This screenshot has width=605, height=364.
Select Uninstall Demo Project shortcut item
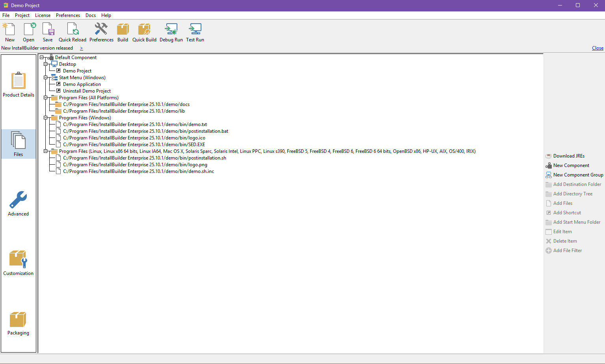tap(87, 91)
